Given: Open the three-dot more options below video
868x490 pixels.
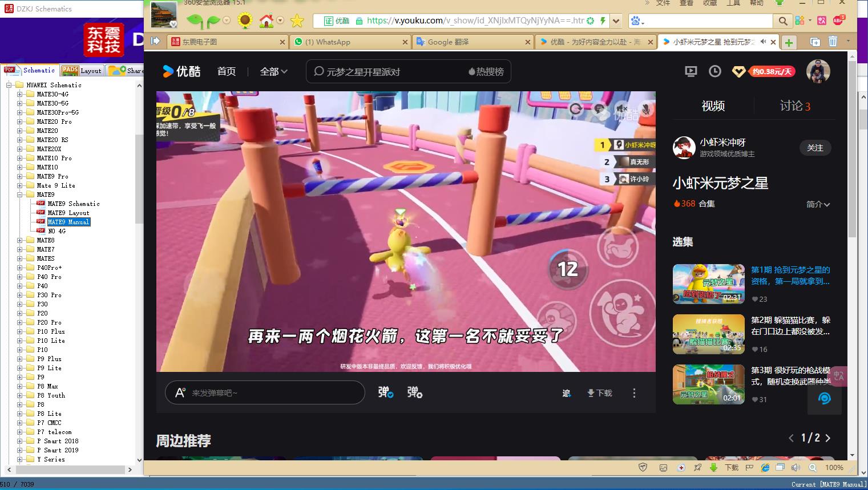Looking at the screenshot, I should click(x=634, y=393).
